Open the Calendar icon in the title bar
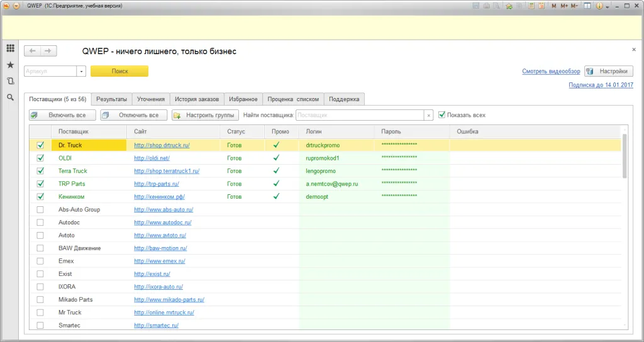 pos(541,6)
